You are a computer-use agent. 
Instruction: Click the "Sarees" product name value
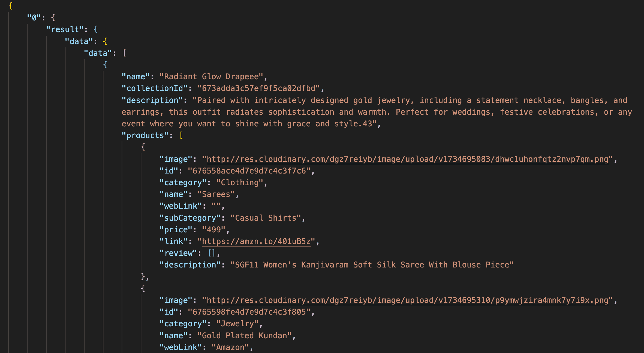(216, 194)
